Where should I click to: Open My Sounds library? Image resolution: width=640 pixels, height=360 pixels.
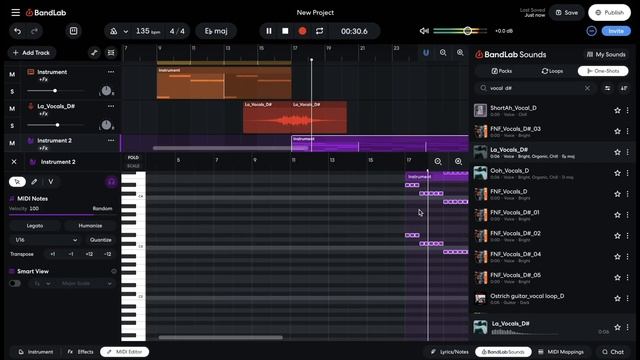606,54
